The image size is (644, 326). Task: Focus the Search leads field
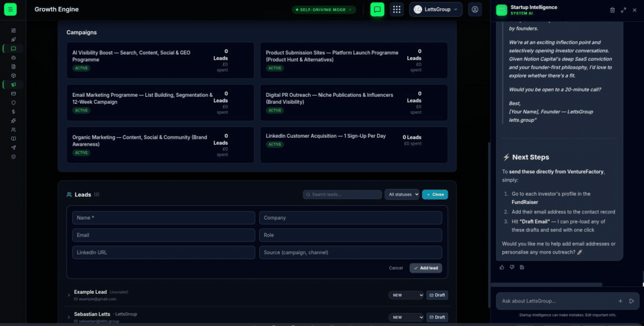pos(342,194)
